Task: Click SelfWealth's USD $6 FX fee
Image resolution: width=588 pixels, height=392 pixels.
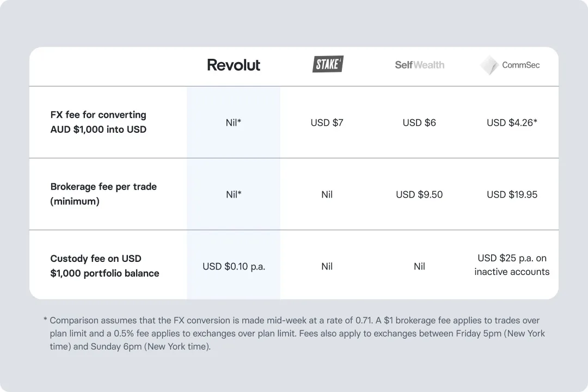Action: click(x=419, y=122)
